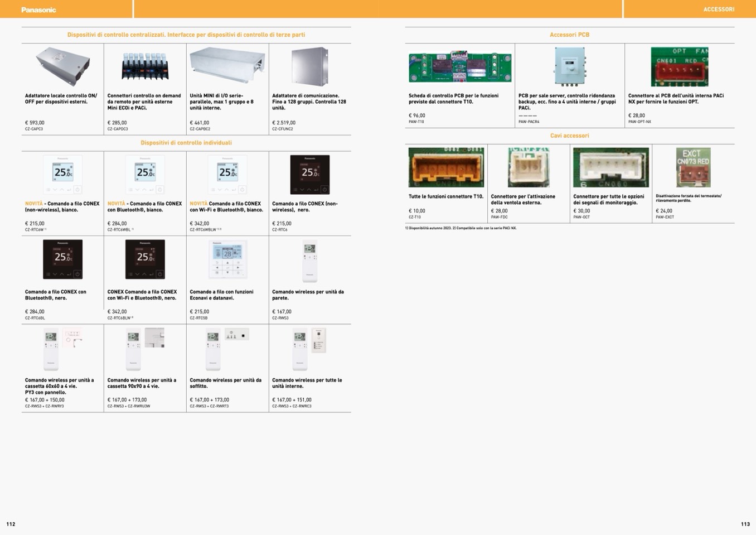Screen dimensions: 756x535
Task: Click the CZ-CAPDC3 demand control connectors image
Action: (x=145, y=66)
